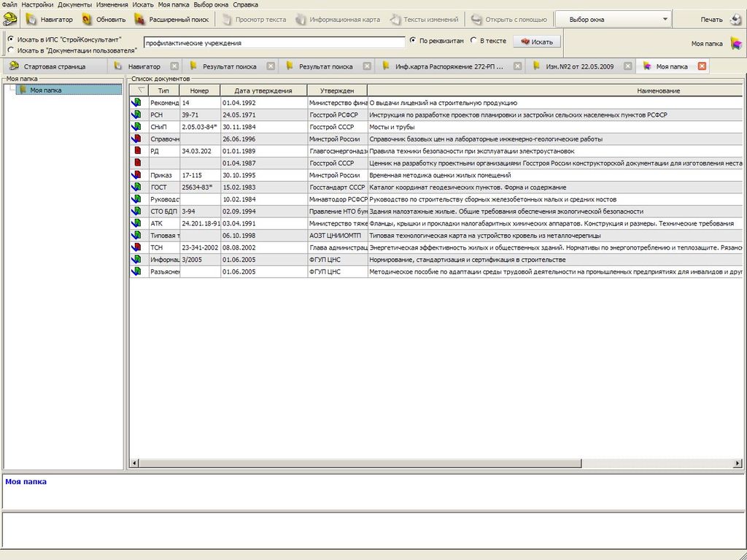This screenshot has height=560, width=747.
Task: Click document icon of Приказ 17-115 row
Action: click(136, 175)
